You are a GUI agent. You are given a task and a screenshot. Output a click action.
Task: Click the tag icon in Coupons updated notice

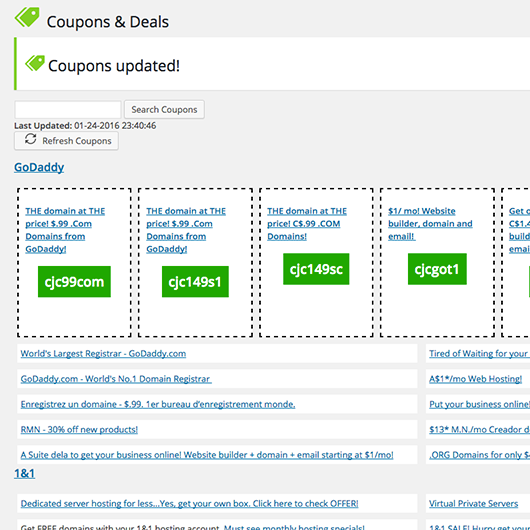pyautogui.click(x=35, y=63)
